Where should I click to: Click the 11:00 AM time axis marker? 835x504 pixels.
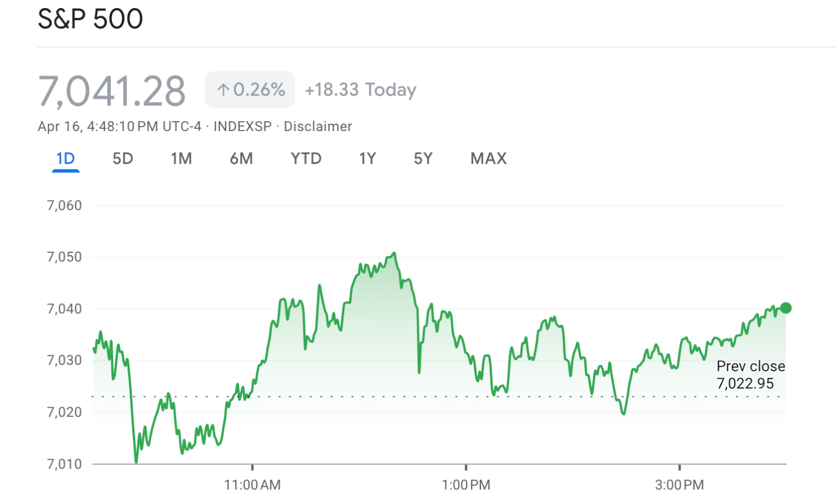[x=252, y=485]
